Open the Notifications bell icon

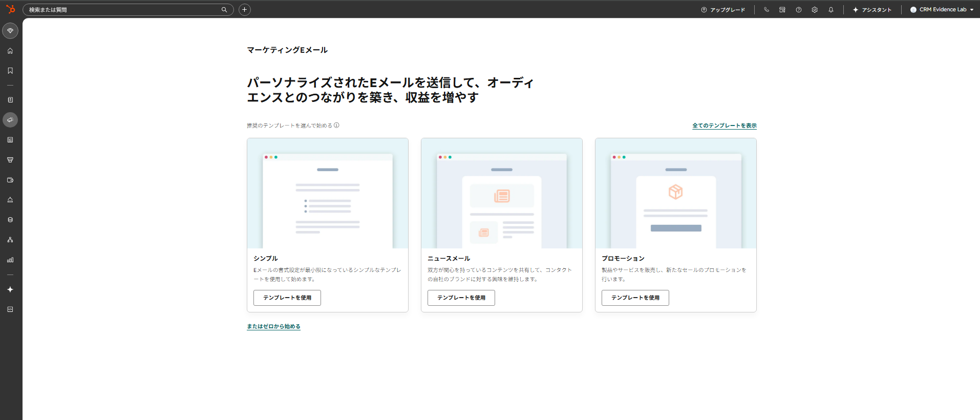pos(831,10)
